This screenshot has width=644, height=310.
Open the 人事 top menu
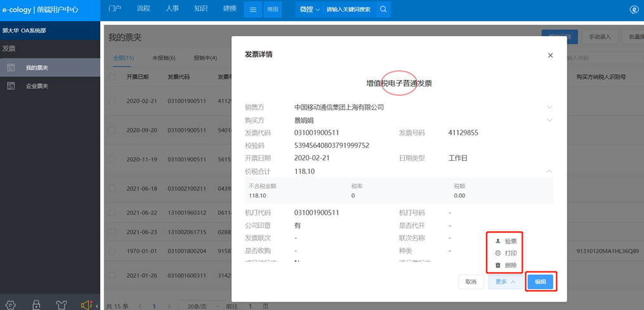pos(172,9)
